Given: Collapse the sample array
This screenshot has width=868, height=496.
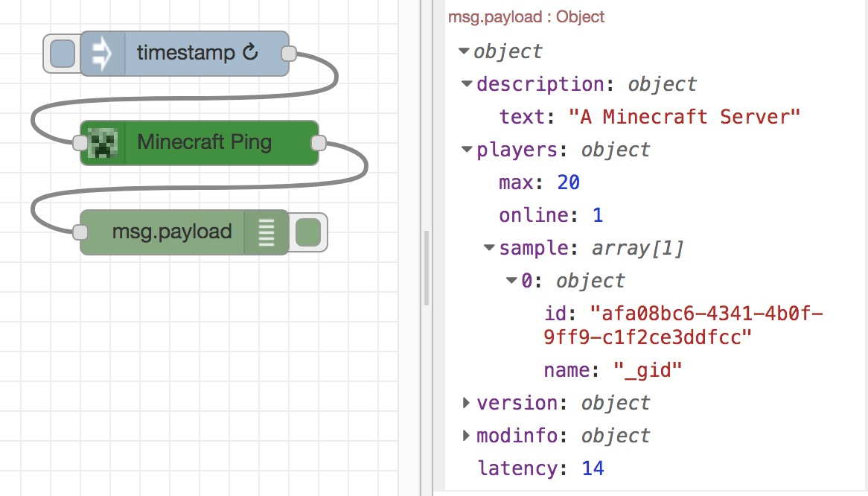Looking at the screenshot, I should 489,247.
